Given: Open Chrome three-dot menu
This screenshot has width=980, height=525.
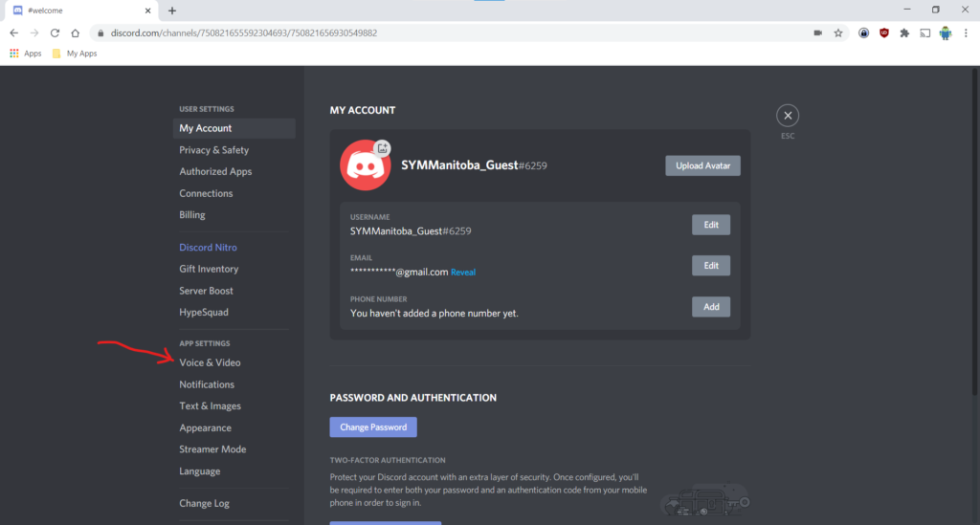Looking at the screenshot, I should (x=966, y=33).
